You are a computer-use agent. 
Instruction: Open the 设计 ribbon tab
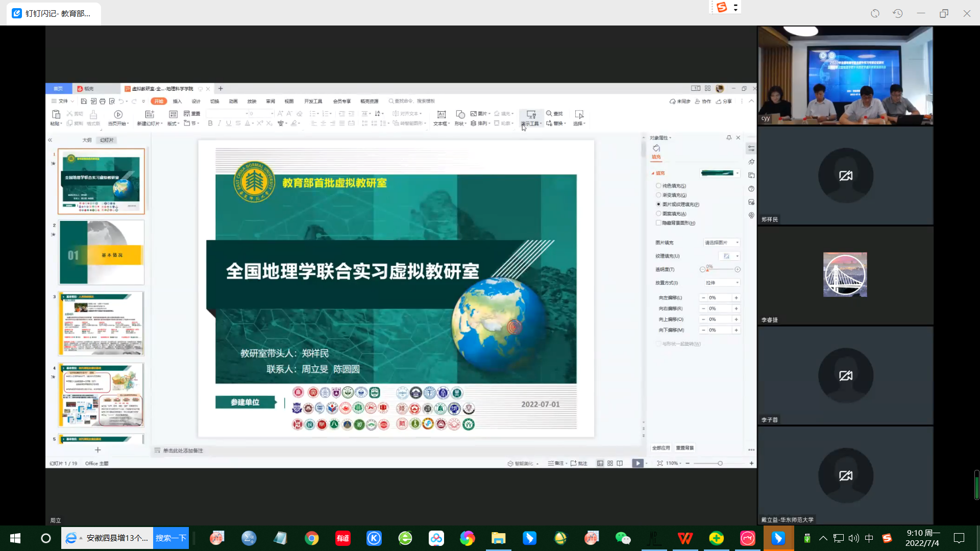(x=196, y=102)
